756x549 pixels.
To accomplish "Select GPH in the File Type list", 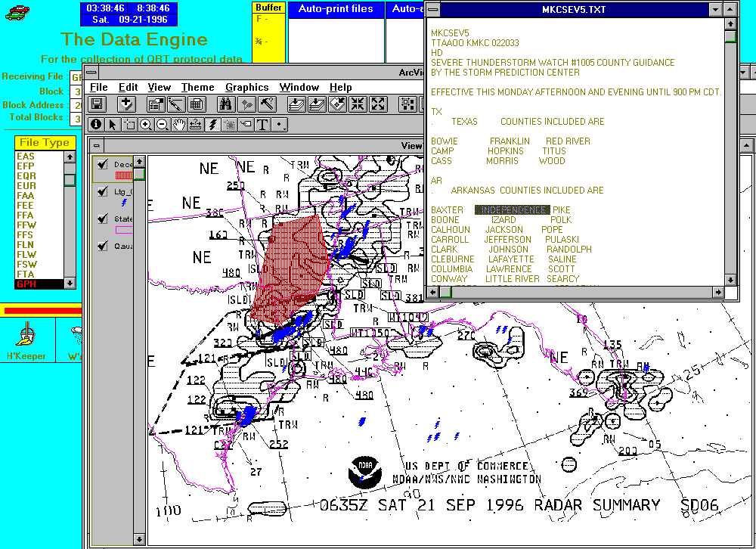I will pyautogui.click(x=38, y=284).
